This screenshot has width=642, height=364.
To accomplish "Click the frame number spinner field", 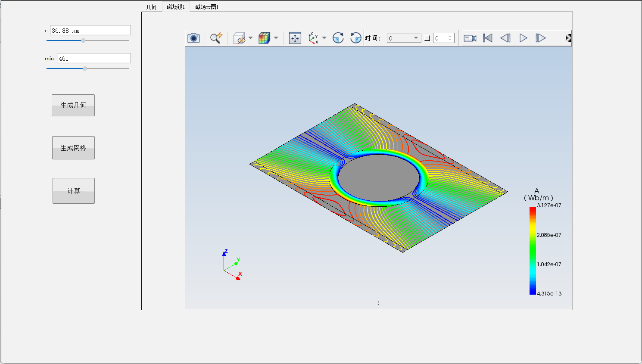I will point(443,38).
